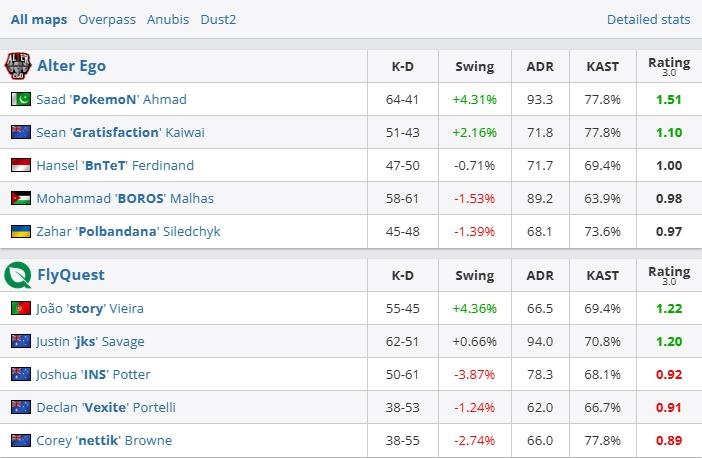Image resolution: width=702 pixels, height=458 pixels.
Task: Click the Alter Ego team logo
Action: [x=18, y=66]
